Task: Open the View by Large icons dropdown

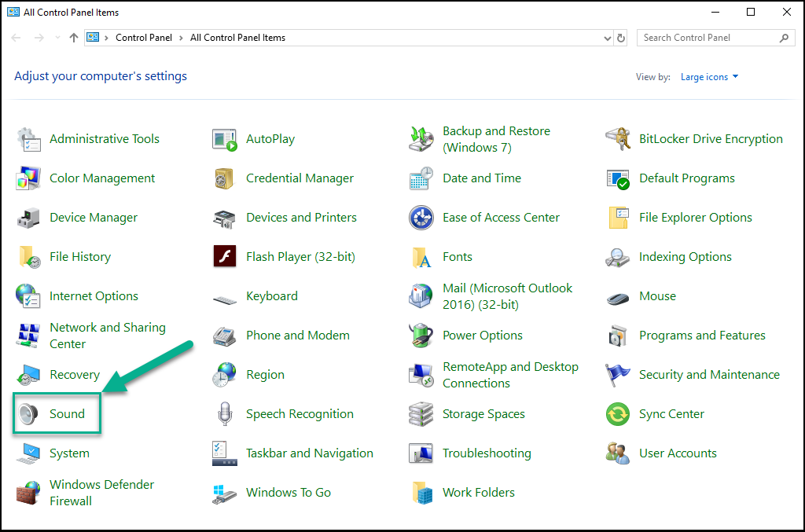Action: pyautogui.click(x=709, y=77)
